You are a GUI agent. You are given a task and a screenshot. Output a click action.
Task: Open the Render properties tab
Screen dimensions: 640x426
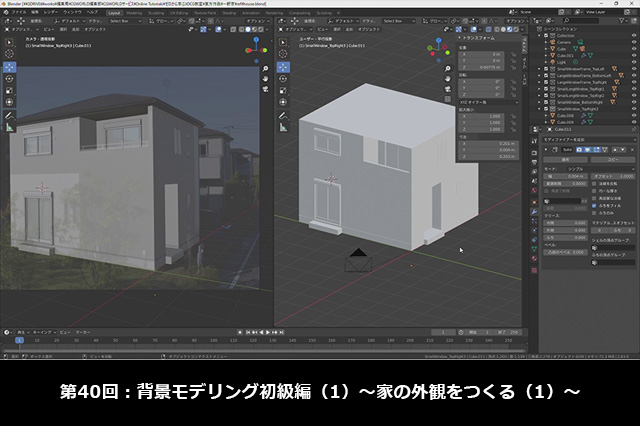coord(534,153)
